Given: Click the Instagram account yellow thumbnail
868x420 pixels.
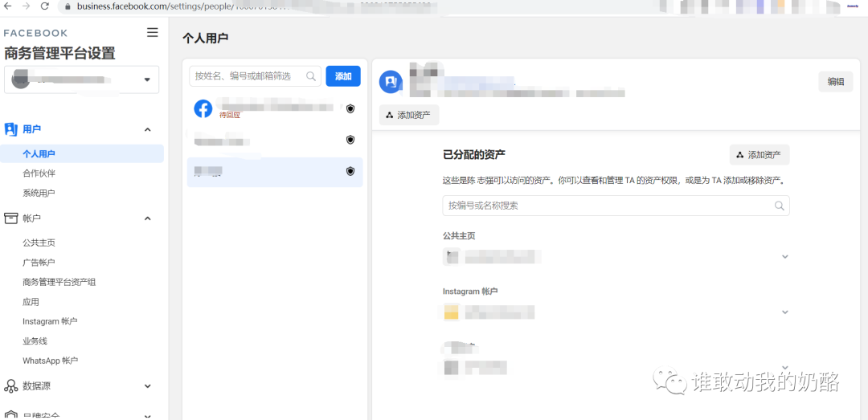Looking at the screenshot, I should tap(451, 312).
